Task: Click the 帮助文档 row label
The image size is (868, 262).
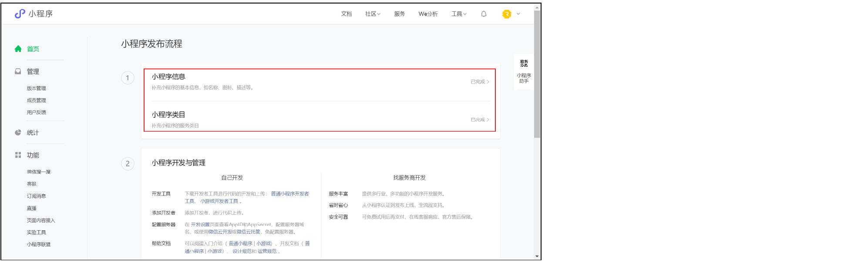Action: [161, 244]
